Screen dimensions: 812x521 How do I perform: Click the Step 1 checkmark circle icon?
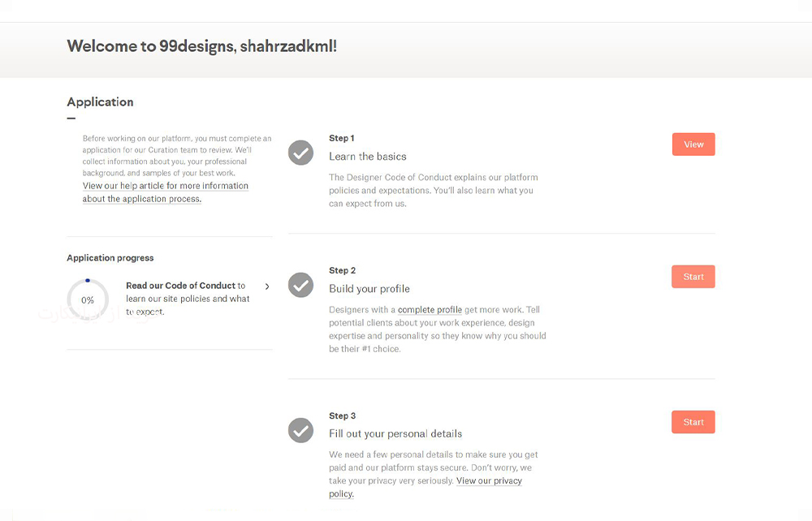click(x=301, y=153)
